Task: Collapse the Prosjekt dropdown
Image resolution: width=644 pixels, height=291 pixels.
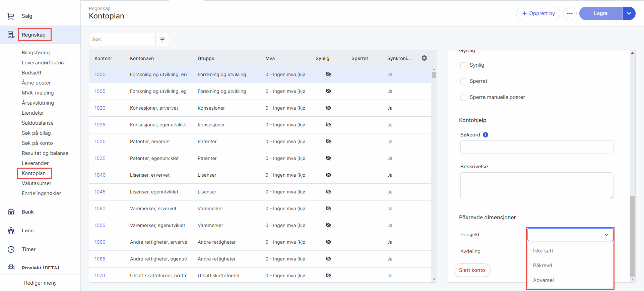Action: pyautogui.click(x=606, y=235)
